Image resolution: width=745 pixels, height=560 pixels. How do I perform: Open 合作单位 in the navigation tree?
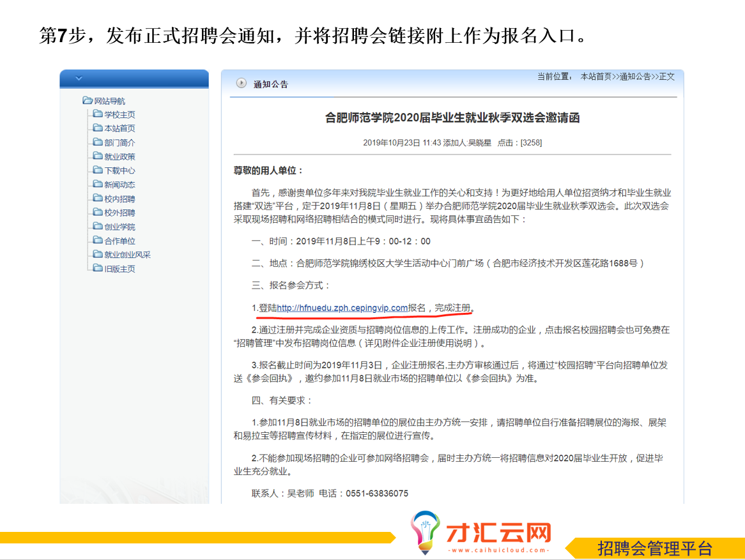tap(119, 241)
